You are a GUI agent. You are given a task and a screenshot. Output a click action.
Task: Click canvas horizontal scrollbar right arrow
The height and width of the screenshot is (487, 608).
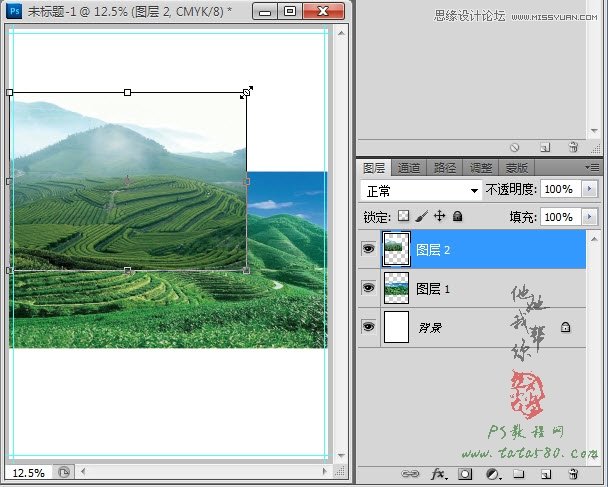325,471
